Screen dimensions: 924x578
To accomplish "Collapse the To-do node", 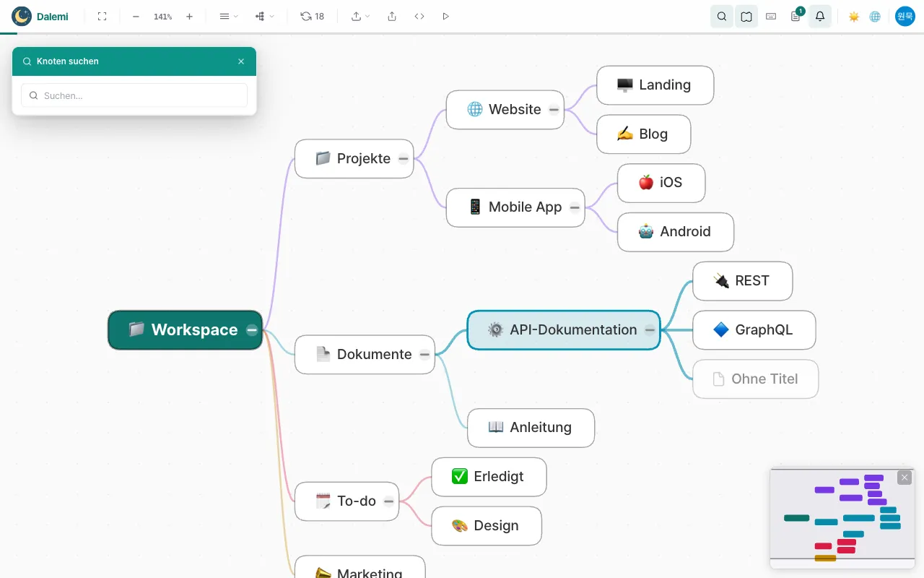I will click(388, 501).
